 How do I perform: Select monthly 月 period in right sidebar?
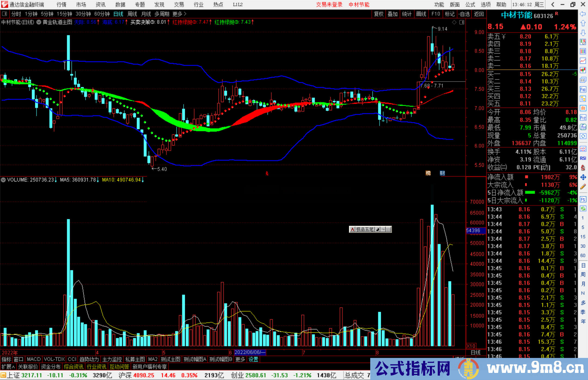[583, 284]
